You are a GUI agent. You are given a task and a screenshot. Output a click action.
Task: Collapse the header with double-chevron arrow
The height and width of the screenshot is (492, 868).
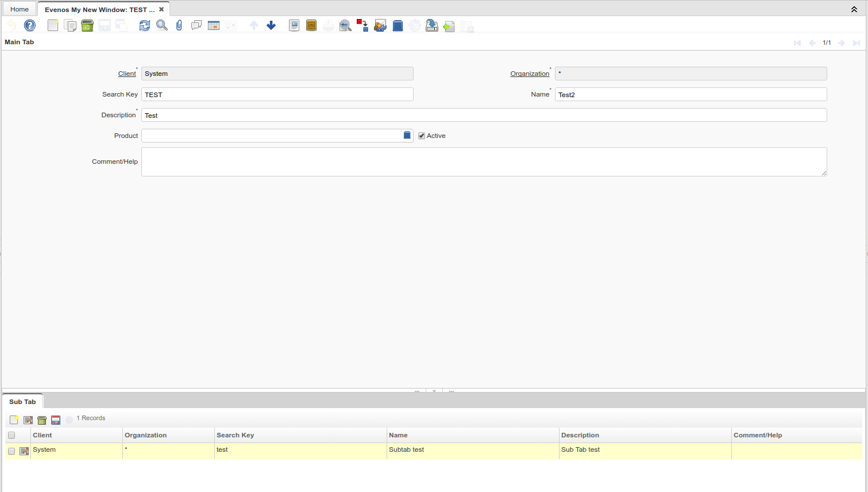[854, 9]
